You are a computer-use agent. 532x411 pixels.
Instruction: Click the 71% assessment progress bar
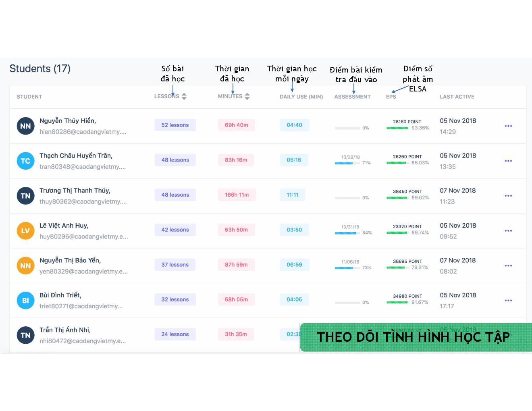tap(347, 163)
